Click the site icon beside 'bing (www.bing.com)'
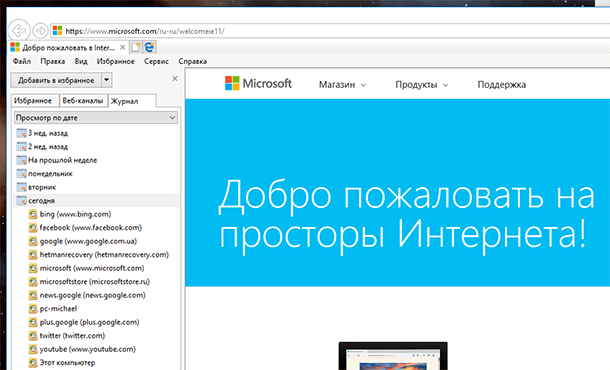 click(x=33, y=214)
